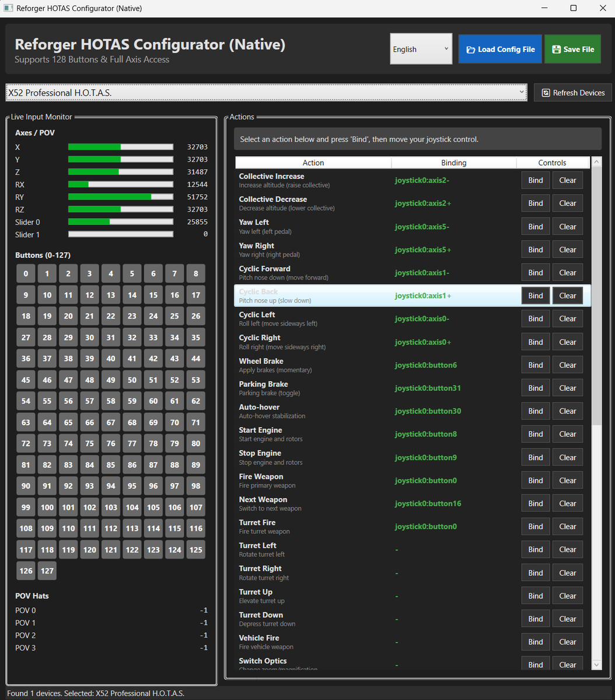The height and width of the screenshot is (700, 615).
Task: Click the status bar Found 1 devices message
Action: pos(96,693)
